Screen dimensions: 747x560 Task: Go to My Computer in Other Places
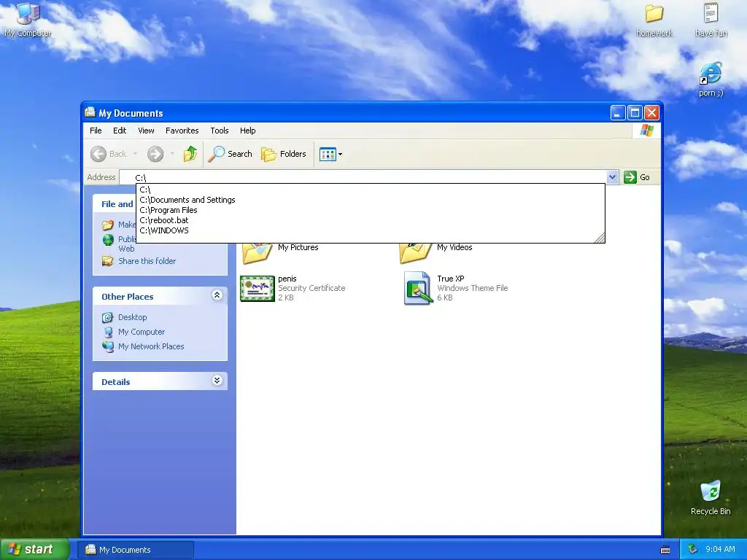142,332
